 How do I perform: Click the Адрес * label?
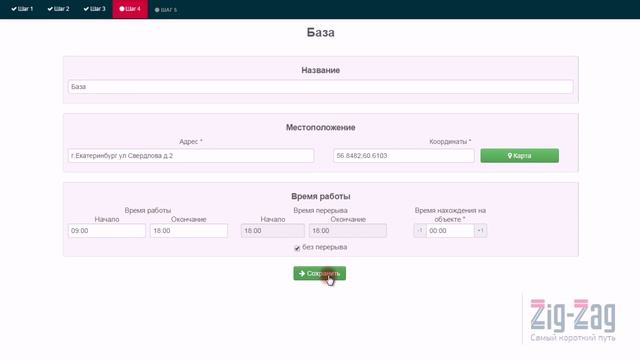(191, 141)
